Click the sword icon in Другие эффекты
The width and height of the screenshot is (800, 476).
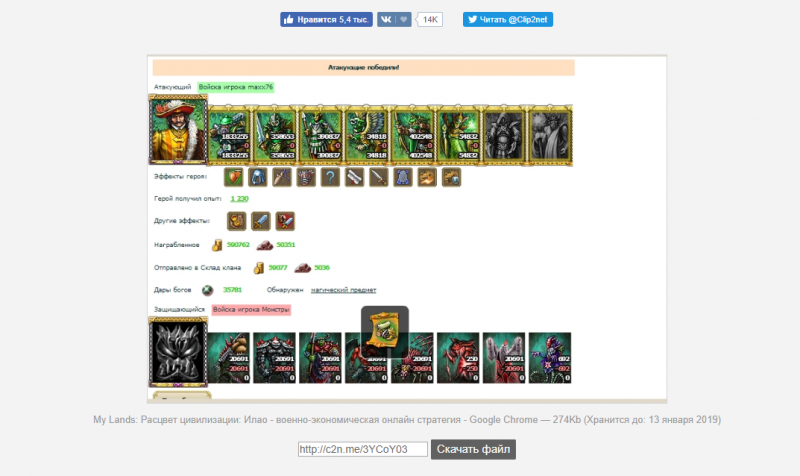coord(261,221)
